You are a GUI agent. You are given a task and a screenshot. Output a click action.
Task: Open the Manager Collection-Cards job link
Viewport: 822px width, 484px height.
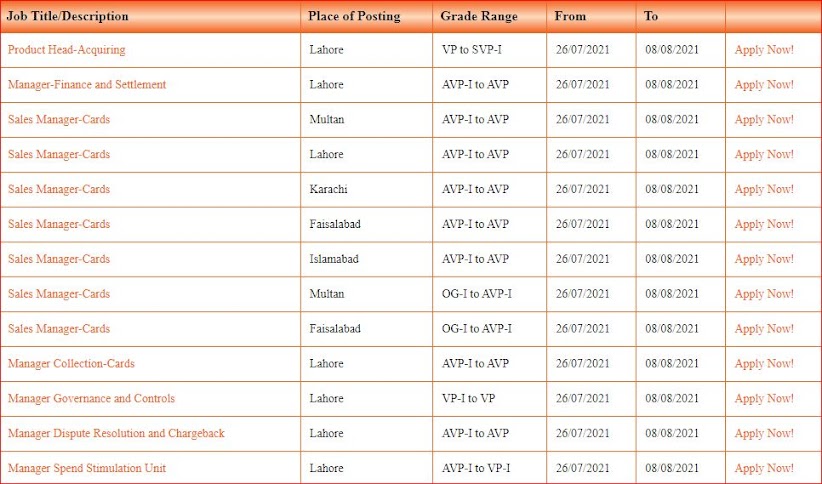point(71,364)
